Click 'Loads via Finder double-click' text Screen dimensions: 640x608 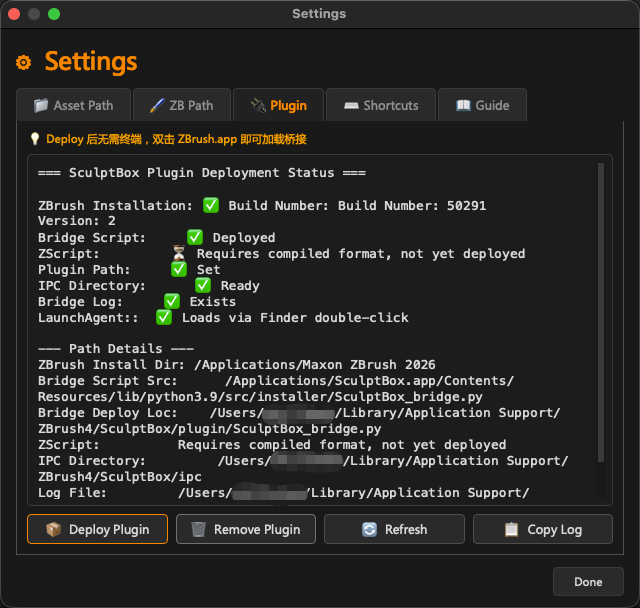(x=295, y=317)
